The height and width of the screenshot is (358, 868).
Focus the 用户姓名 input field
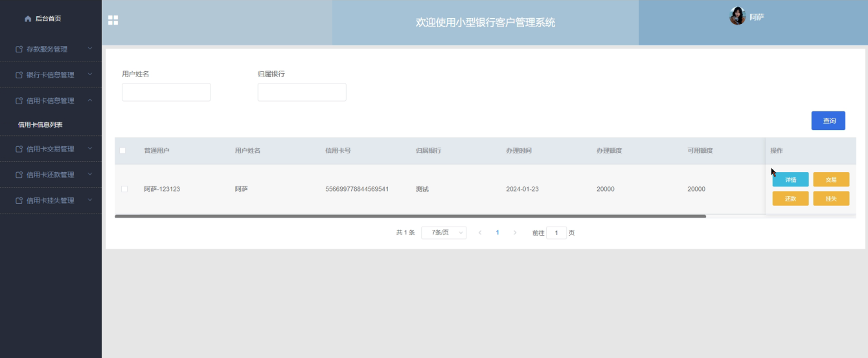tap(166, 92)
